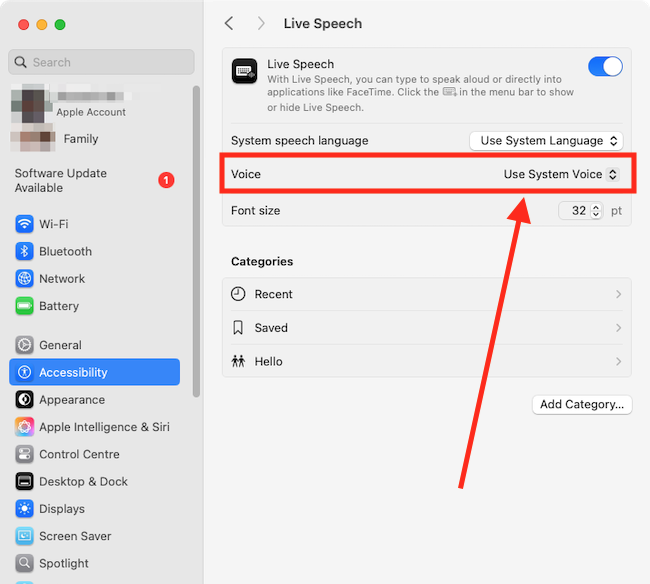
Task: Click the "Hello" category label
Action: pos(268,361)
